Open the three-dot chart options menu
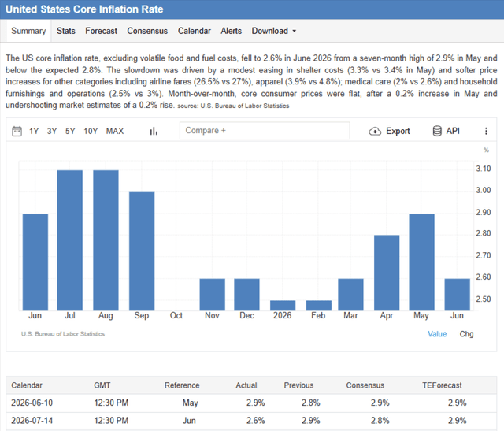 (x=486, y=131)
